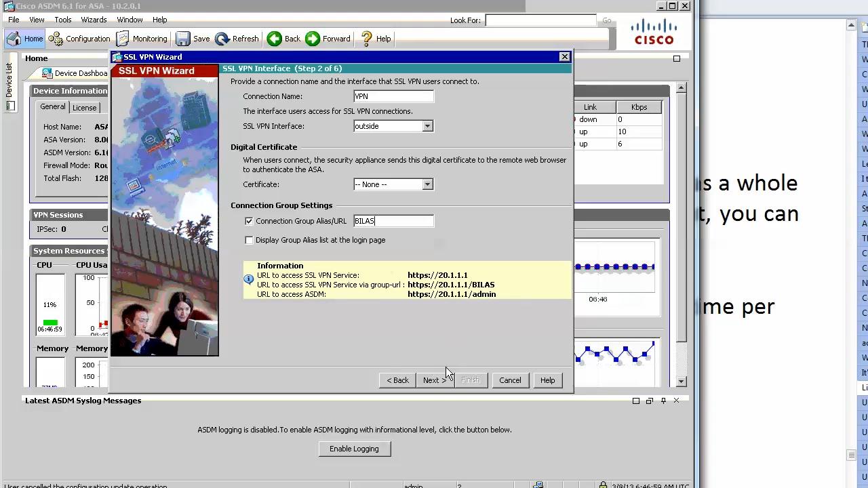Image resolution: width=868 pixels, height=488 pixels.
Task: Click the Device List sidebar icon
Action: point(9,106)
